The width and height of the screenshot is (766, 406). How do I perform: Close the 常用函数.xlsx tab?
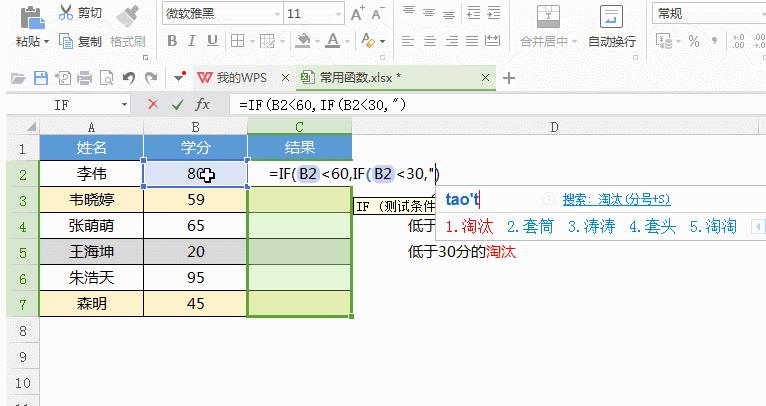pos(485,78)
